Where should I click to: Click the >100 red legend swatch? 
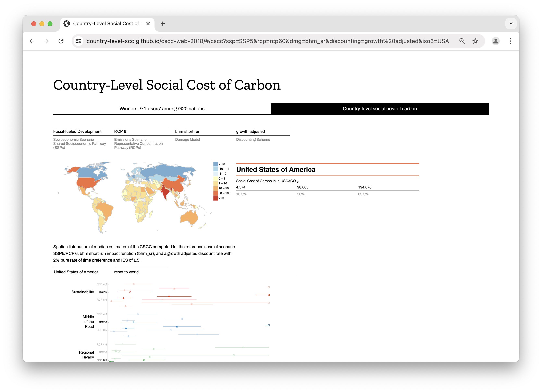coord(215,198)
